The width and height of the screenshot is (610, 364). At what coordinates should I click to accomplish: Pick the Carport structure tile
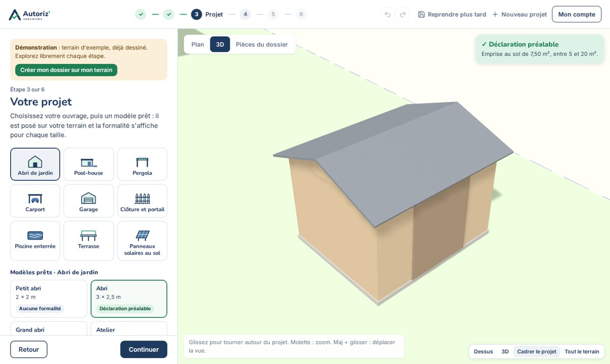point(35,201)
